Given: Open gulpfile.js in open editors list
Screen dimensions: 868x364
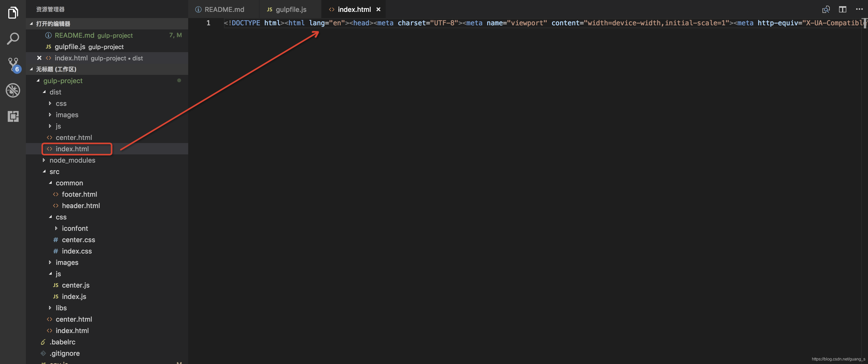Looking at the screenshot, I should click(x=107, y=46).
